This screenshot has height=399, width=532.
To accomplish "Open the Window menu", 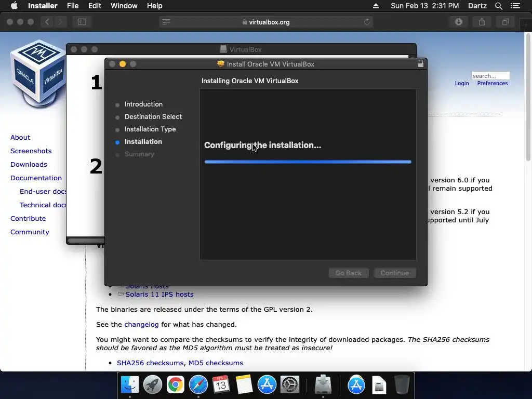I will click(124, 6).
